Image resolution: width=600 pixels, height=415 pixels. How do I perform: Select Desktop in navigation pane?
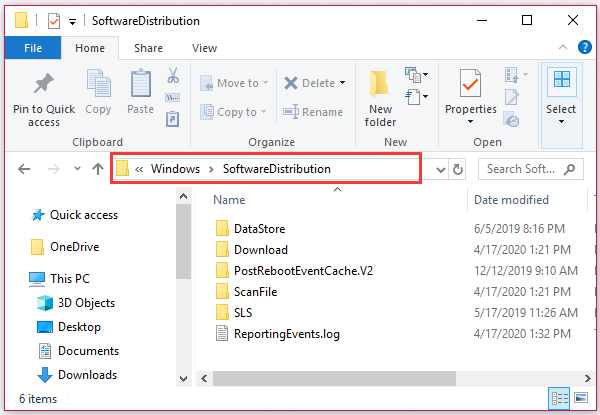pyautogui.click(x=69, y=327)
